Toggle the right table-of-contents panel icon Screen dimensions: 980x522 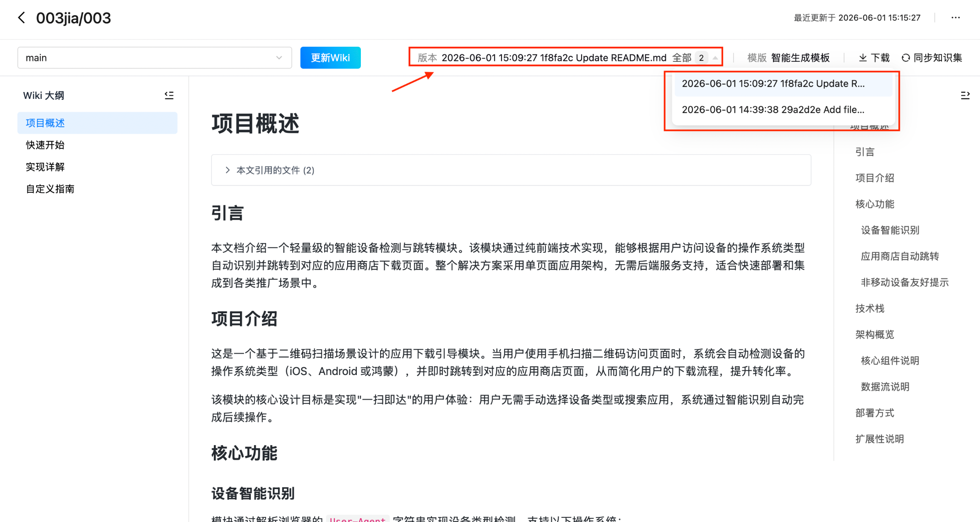[965, 95]
